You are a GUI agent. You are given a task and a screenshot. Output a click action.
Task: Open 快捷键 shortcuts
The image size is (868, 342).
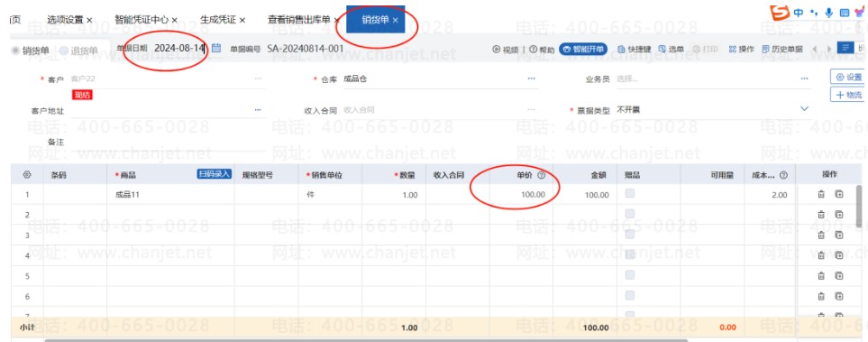tap(635, 49)
